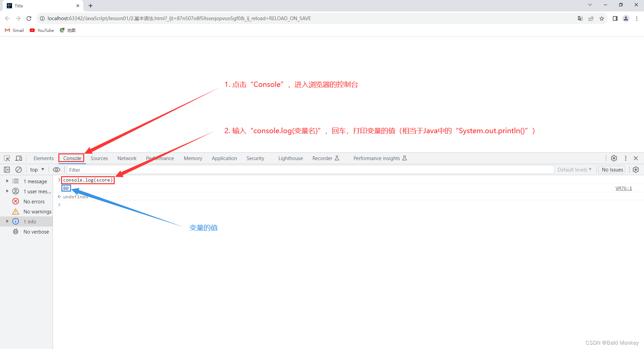This screenshot has height=349, width=644.
Task: Click the browser address bar URL
Action: click(x=179, y=18)
